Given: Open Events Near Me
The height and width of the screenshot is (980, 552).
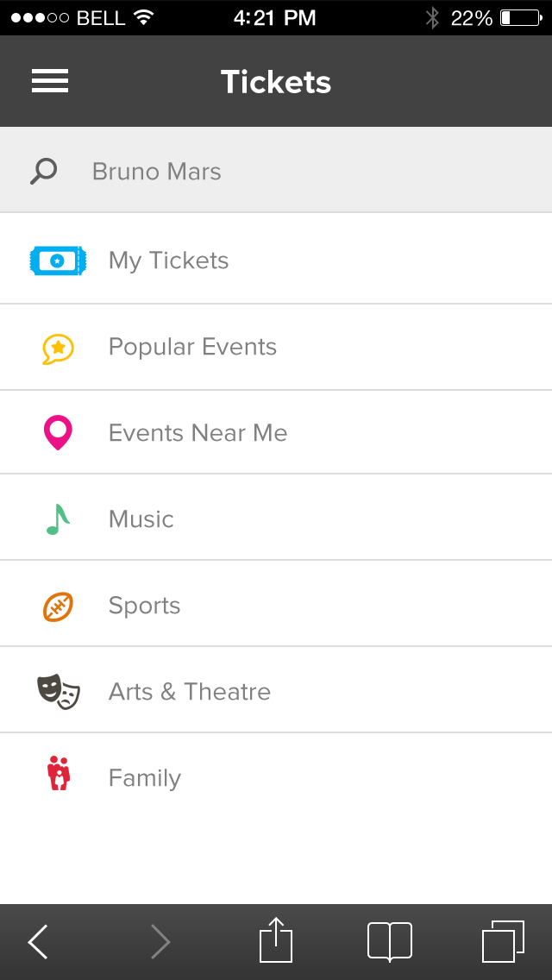Looking at the screenshot, I should 198,433.
